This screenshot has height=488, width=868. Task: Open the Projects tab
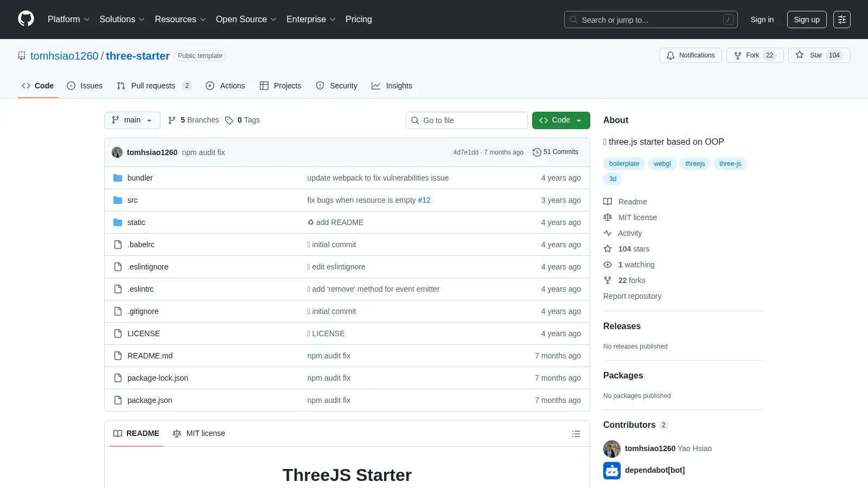(280, 86)
